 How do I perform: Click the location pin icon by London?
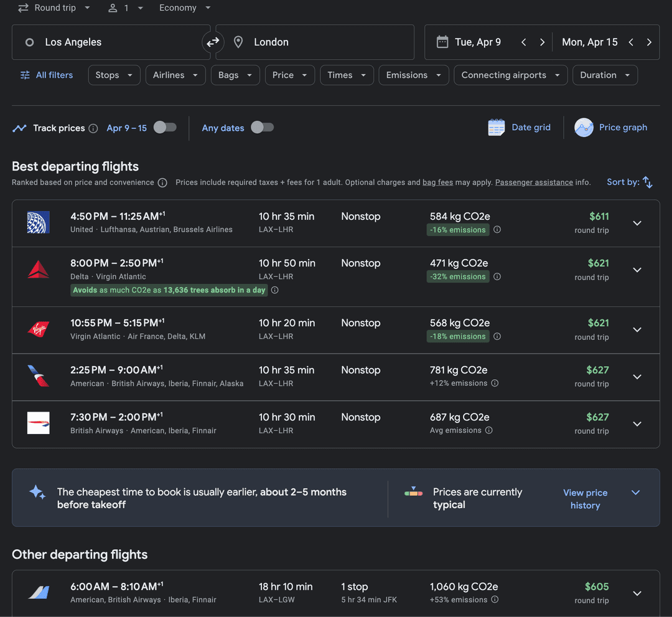tap(238, 42)
